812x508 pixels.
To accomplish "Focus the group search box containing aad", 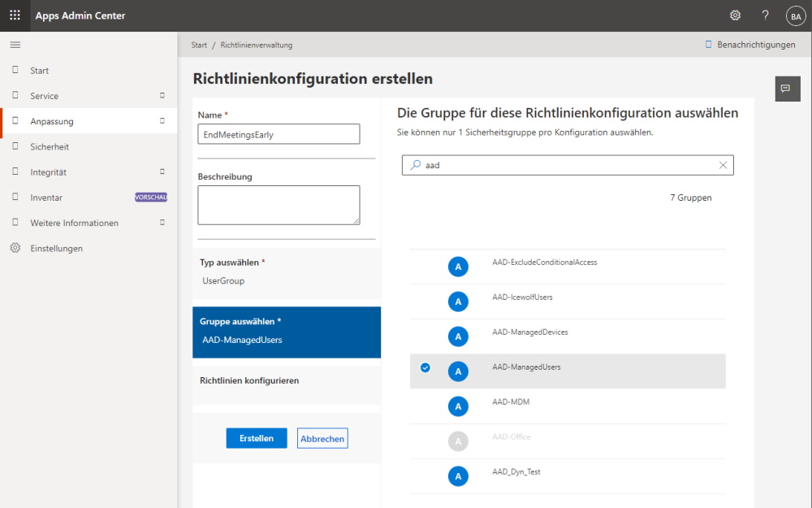I will (x=568, y=165).
